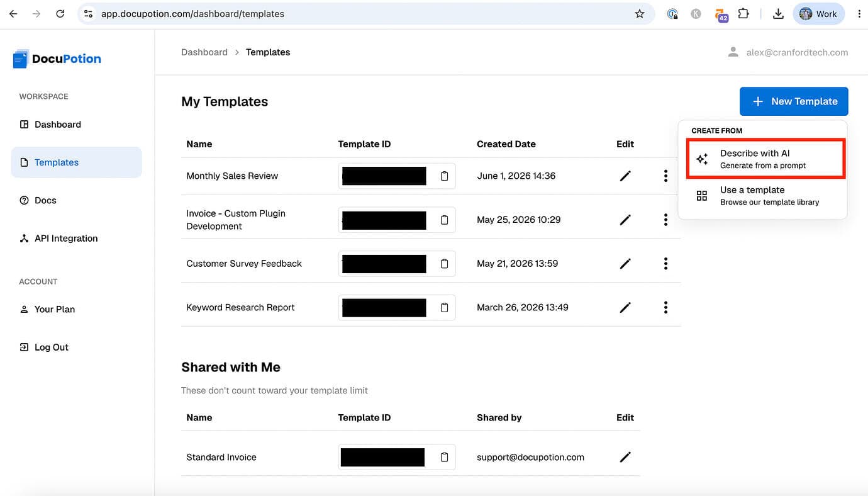The width and height of the screenshot is (868, 496).
Task: Click the DocuPotion logo
Action: 57,59
